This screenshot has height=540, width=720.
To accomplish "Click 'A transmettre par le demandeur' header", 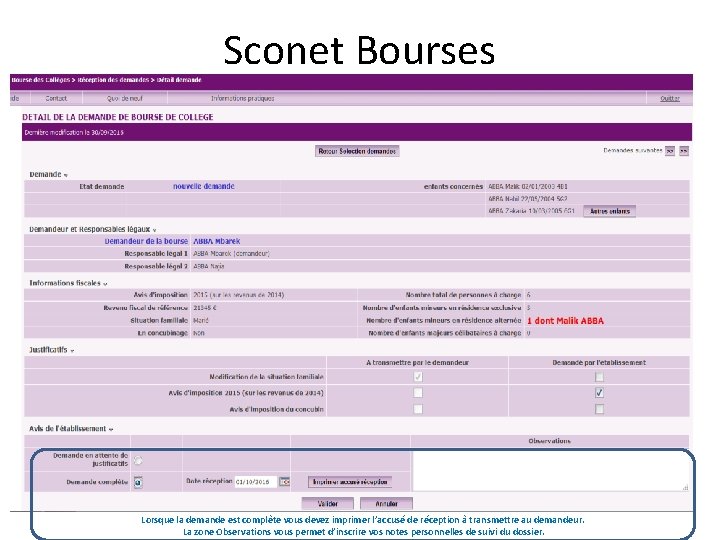I will coord(417,363).
